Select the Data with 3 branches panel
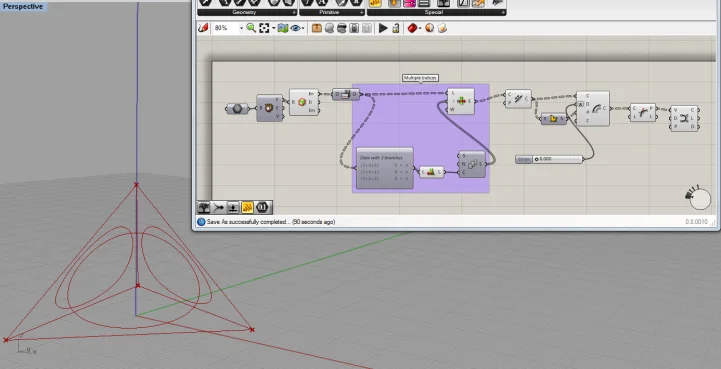Image resolution: width=721 pixels, height=369 pixels. point(385,168)
